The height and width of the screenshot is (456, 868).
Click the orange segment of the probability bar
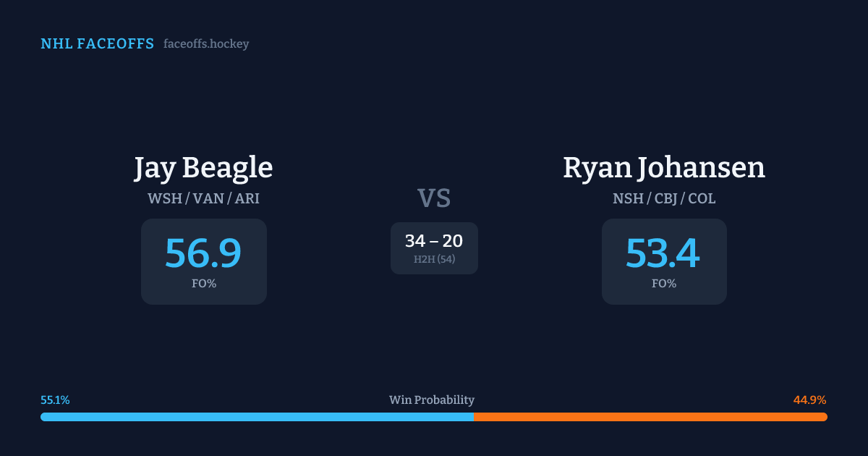(651, 417)
